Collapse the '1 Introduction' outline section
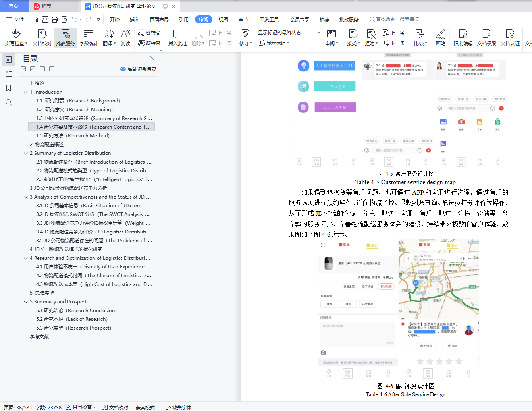Viewport: 532px width, 411px height. (x=26, y=92)
